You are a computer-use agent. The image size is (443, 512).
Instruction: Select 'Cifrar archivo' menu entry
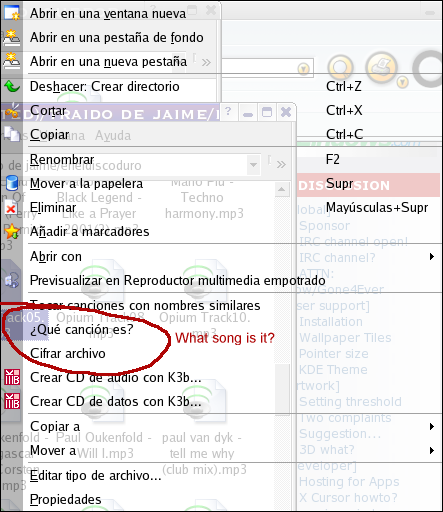point(221,354)
